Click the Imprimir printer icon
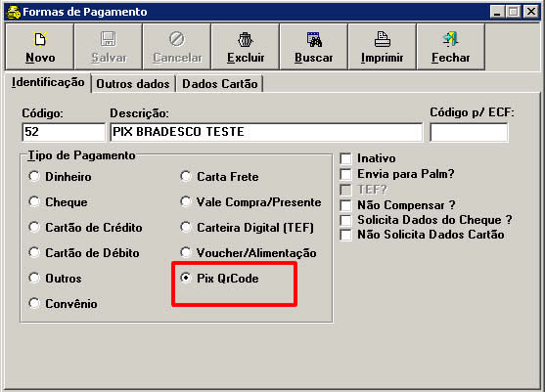The image size is (545, 392). coord(382,39)
